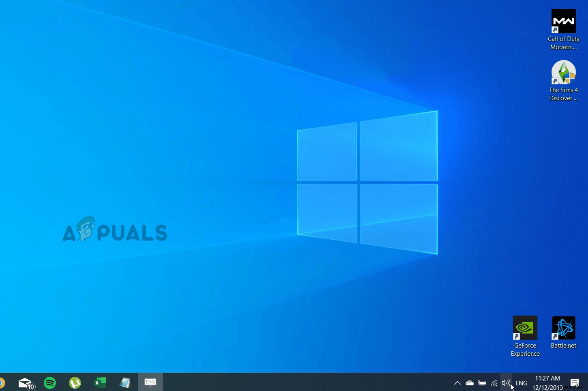588x391 pixels.
Task: Check battery and power status
Action: point(482,382)
